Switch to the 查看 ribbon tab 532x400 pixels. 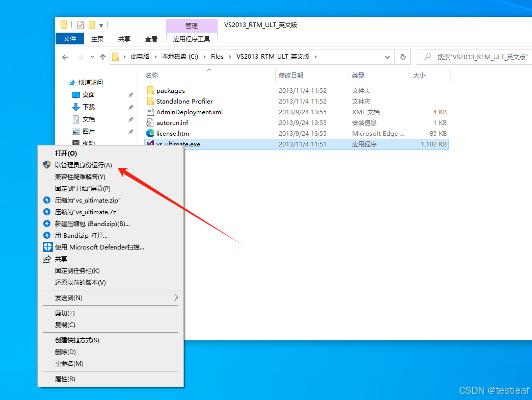pos(151,39)
